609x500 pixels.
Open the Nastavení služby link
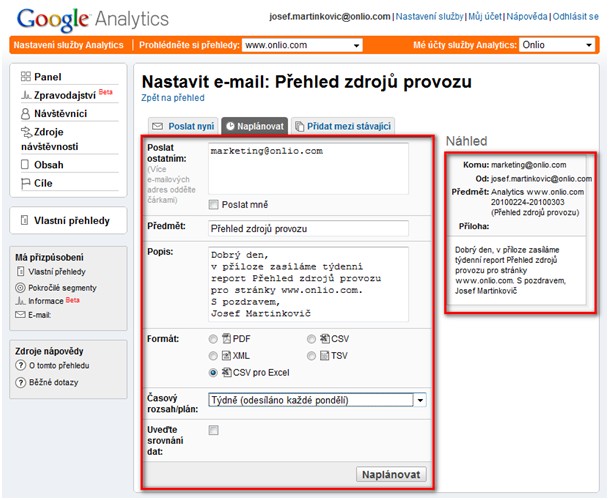430,17
